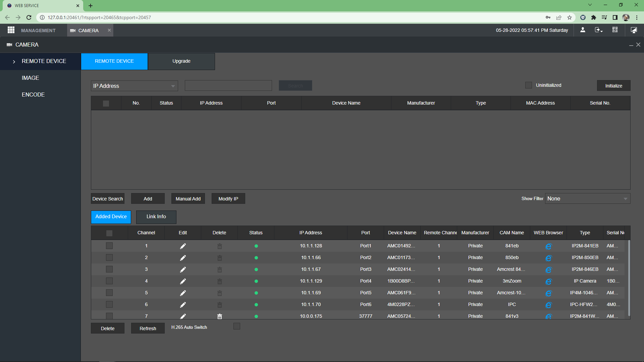Enable H.265 Auto Switch checkbox

(237, 326)
